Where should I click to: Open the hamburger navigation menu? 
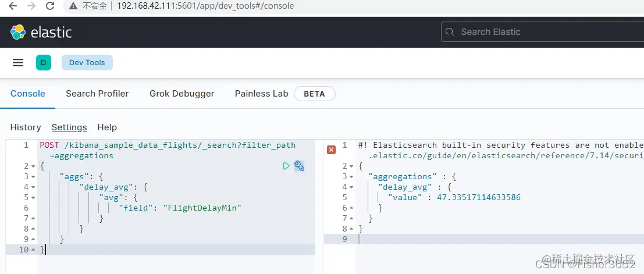click(x=18, y=63)
